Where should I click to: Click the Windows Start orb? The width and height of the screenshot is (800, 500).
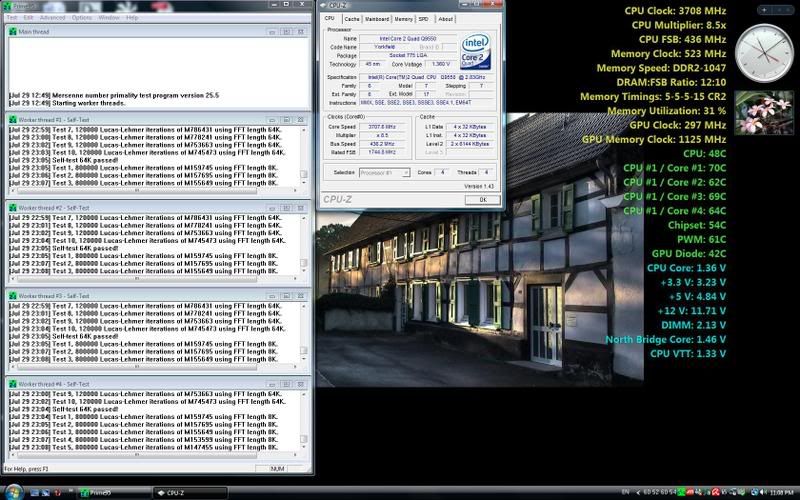pyautogui.click(x=12, y=492)
